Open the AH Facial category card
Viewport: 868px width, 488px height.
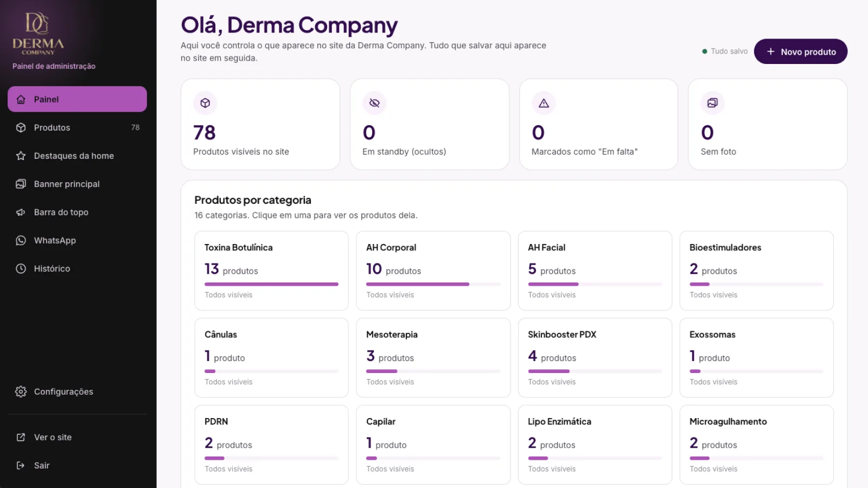tap(595, 271)
